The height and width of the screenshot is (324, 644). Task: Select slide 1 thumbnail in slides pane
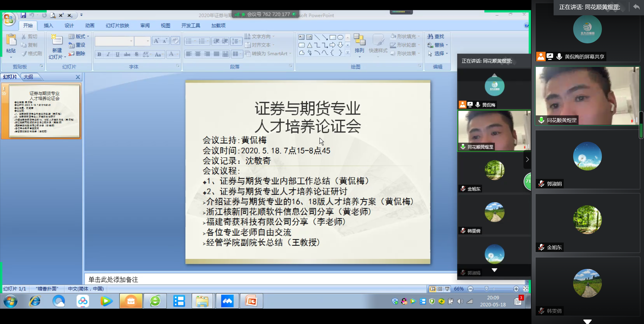pos(44,111)
